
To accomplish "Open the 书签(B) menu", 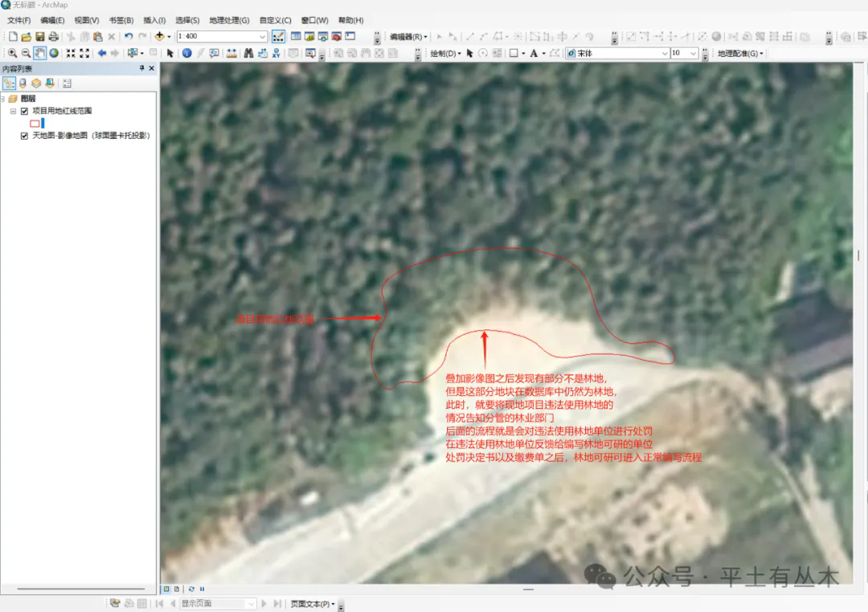I will (x=121, y=20).
